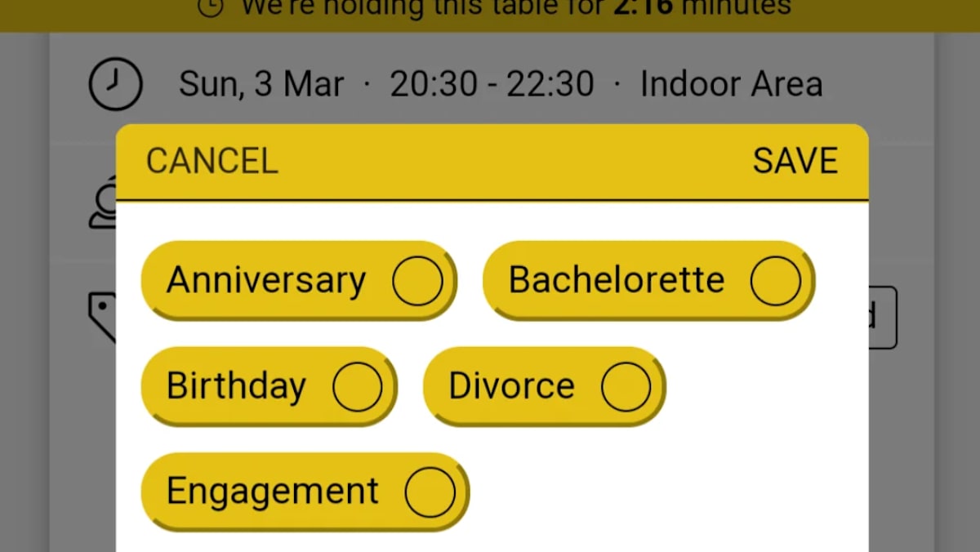Select the Bachelorette radio circle

pos(775,281)
